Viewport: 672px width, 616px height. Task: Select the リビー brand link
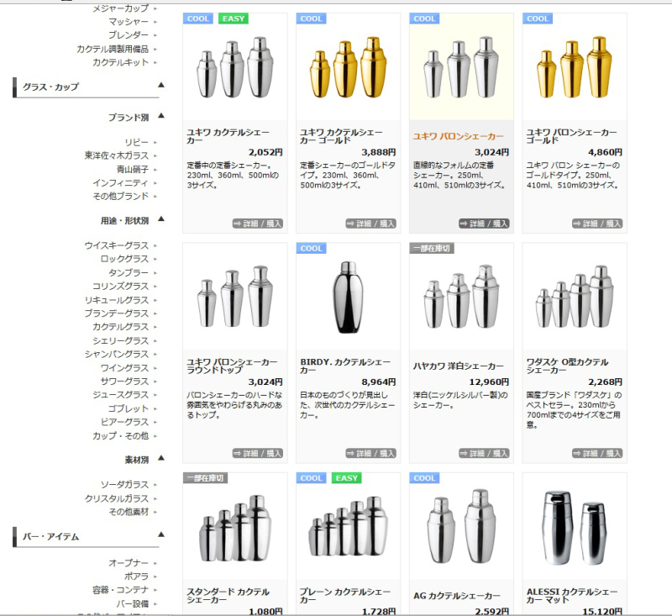click(137, 142)
